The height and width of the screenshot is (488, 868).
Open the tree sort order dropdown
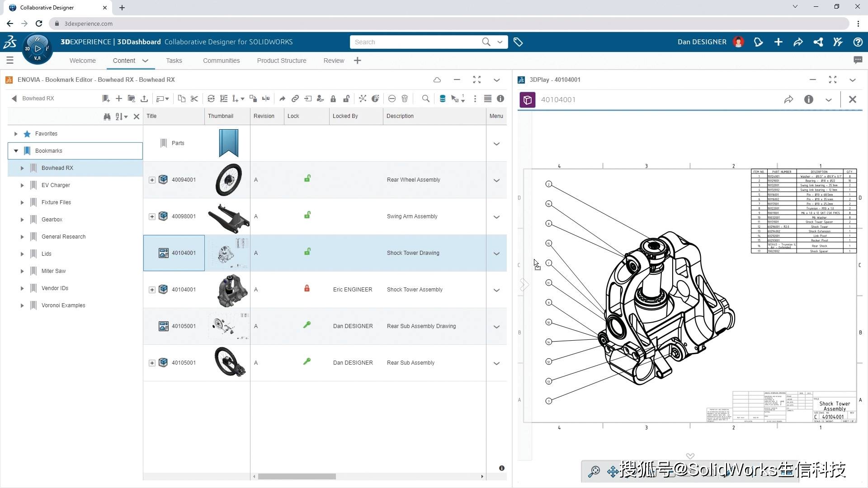tap(121, 117)
